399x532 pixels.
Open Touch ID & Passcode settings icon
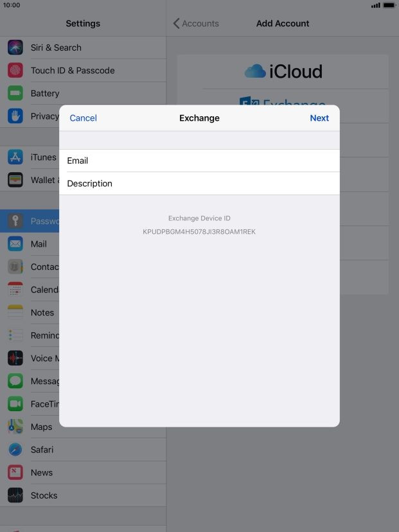pos(15,71)
